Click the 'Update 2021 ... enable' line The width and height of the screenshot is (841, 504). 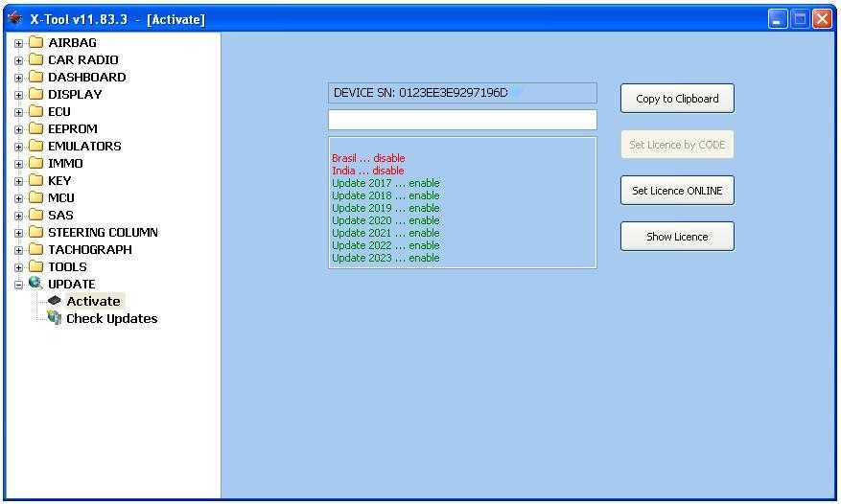pyautogui.click(x=385, y=233)
